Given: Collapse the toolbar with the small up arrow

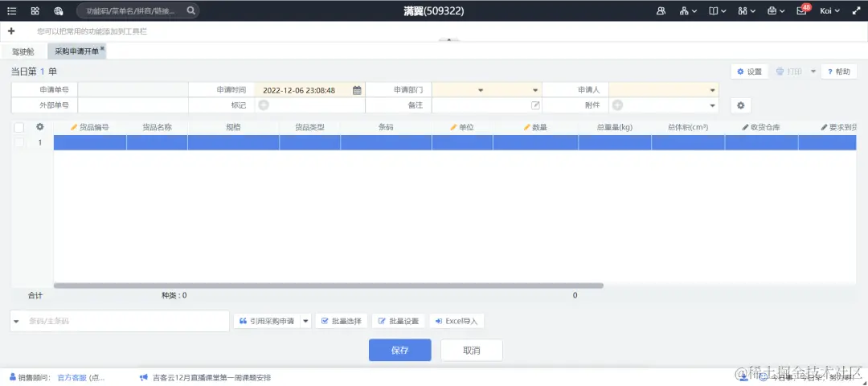Looking at the screenshot, I should (x=449, y=40).
